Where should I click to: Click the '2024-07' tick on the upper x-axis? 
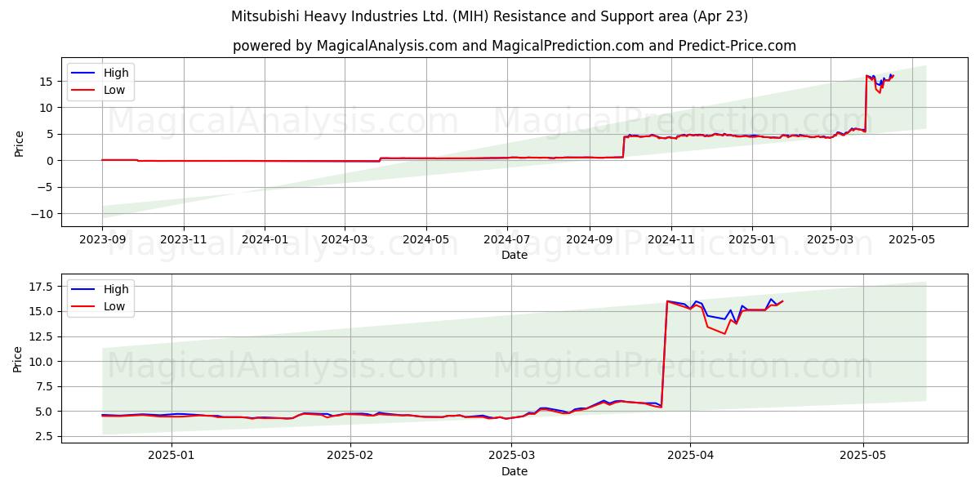tap(507, 239)
